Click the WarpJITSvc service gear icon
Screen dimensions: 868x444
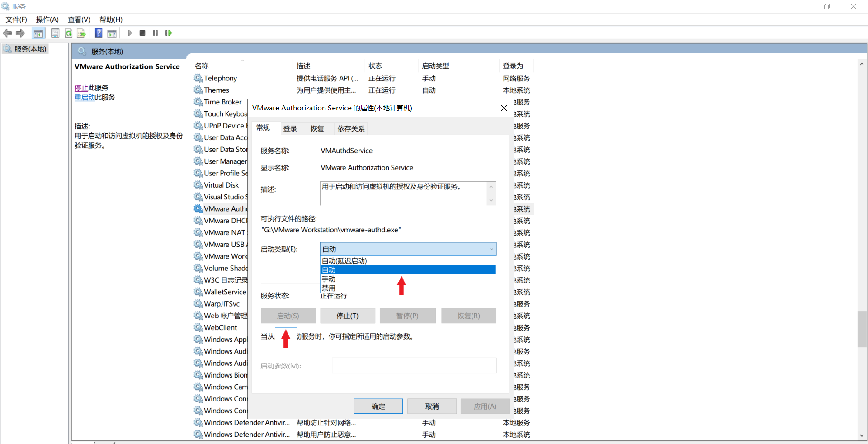click(198, 304)
